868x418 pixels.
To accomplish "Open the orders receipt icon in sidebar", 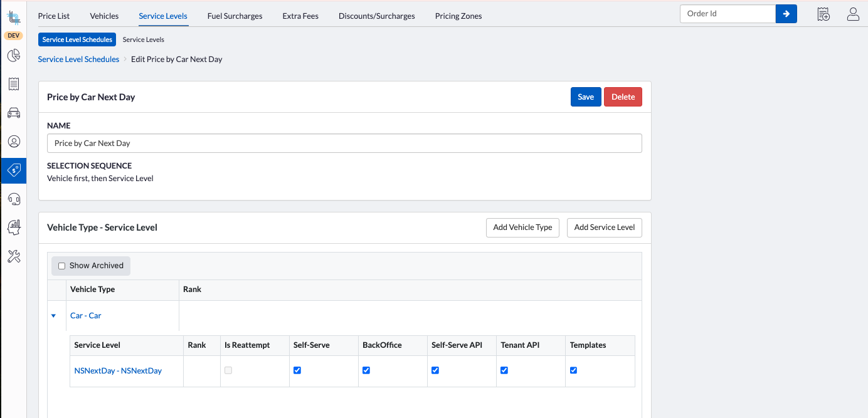I will pos(14,84).
